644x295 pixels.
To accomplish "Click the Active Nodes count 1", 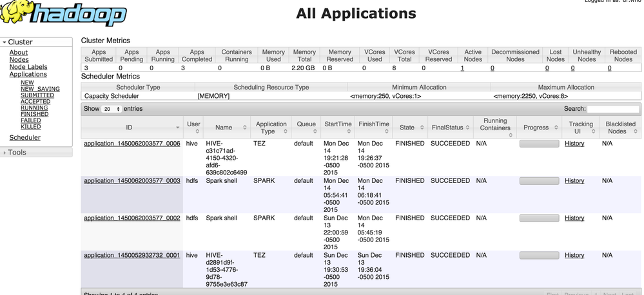I will 462,68.
